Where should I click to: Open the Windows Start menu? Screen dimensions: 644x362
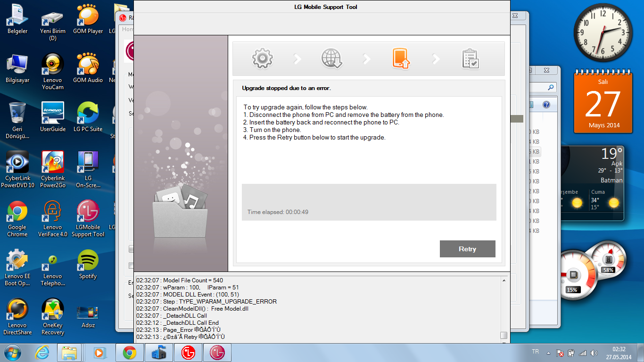pyautogui.click(x=13, y=353)
